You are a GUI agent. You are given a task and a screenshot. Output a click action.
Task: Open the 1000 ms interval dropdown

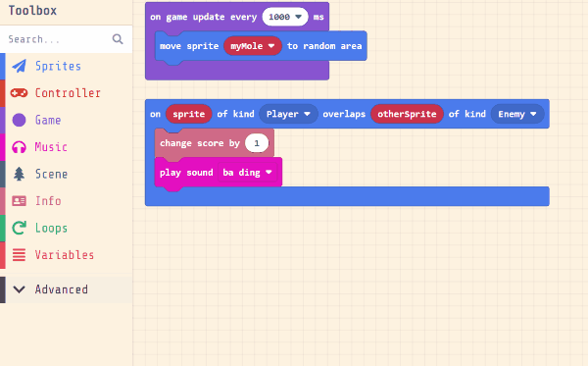click(285, 17)
